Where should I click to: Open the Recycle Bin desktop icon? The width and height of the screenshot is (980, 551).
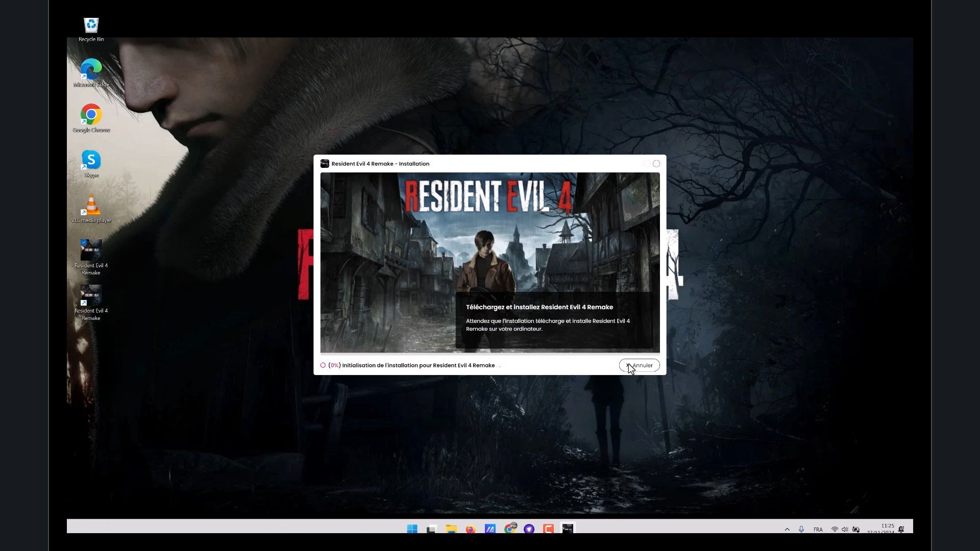click(x=91, y=29)
